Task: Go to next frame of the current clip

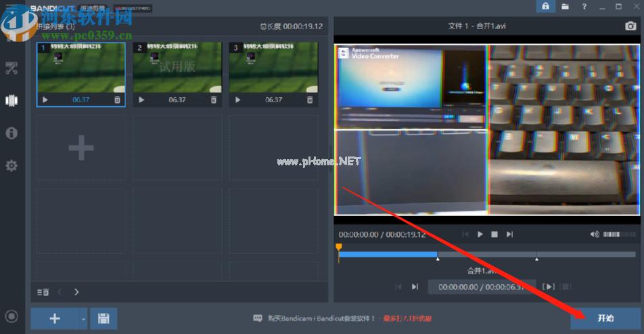Action: tap(415, 287)
